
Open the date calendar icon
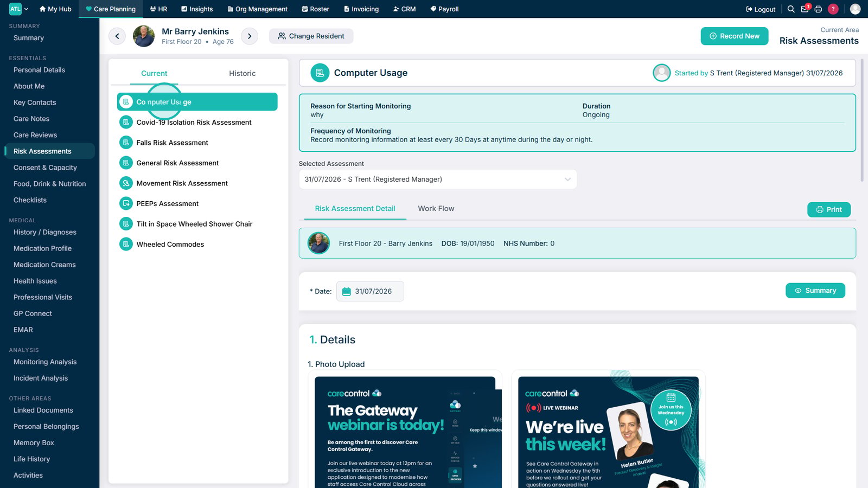(x=346, y=291)
